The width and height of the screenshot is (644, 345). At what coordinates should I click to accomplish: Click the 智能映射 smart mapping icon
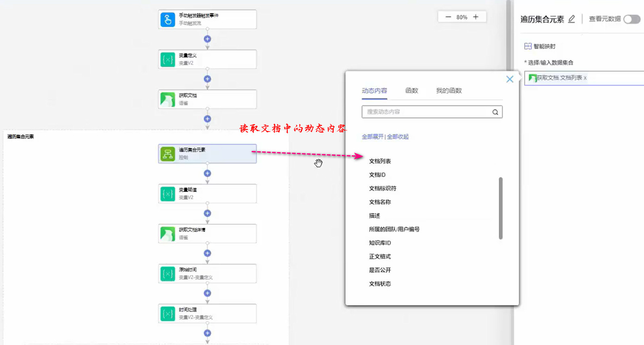pyautogui.click(x=528, y=46)
